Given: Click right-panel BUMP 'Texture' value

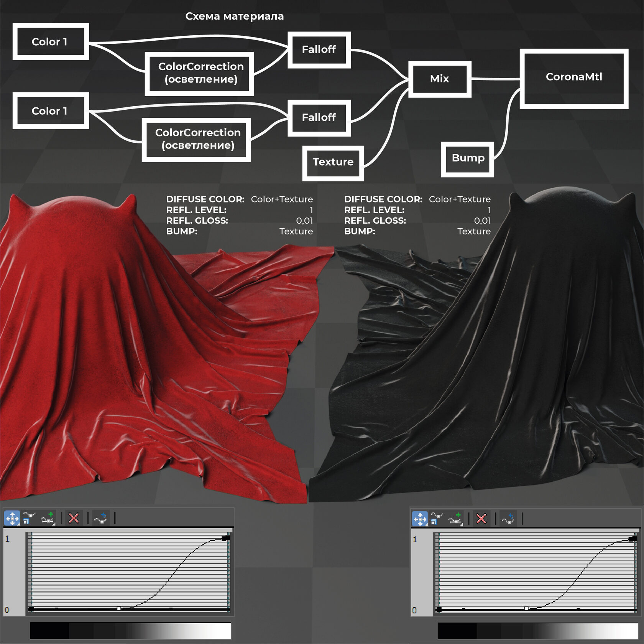Looking at the screenshot, I should pos(474,231).
